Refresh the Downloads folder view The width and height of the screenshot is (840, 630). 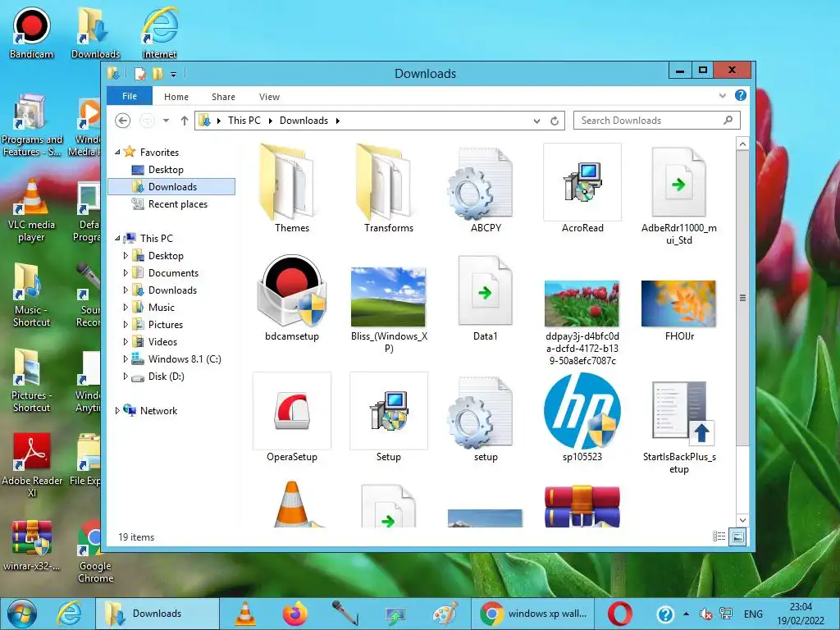pos(555,121)
